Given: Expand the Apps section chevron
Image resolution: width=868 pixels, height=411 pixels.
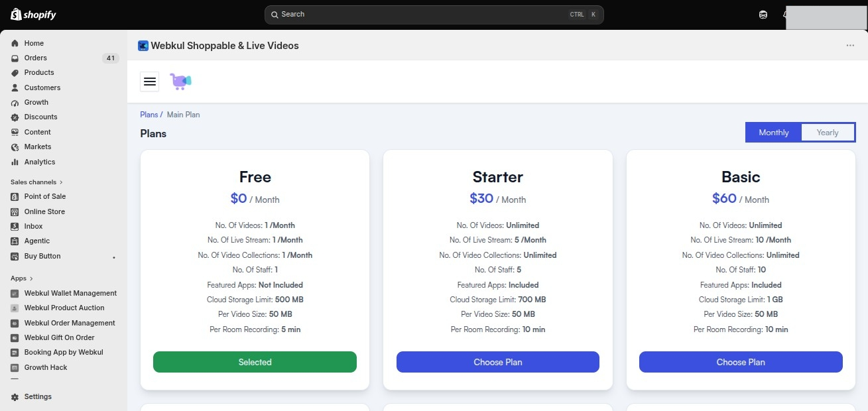Looking at the screenshot, I should (x=31, y=278).
